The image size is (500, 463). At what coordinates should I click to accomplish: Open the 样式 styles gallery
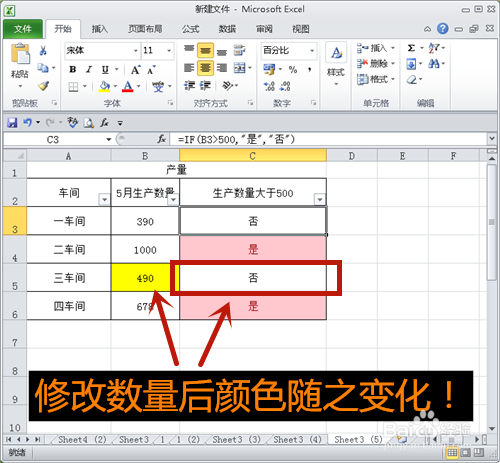click(336, 64)
